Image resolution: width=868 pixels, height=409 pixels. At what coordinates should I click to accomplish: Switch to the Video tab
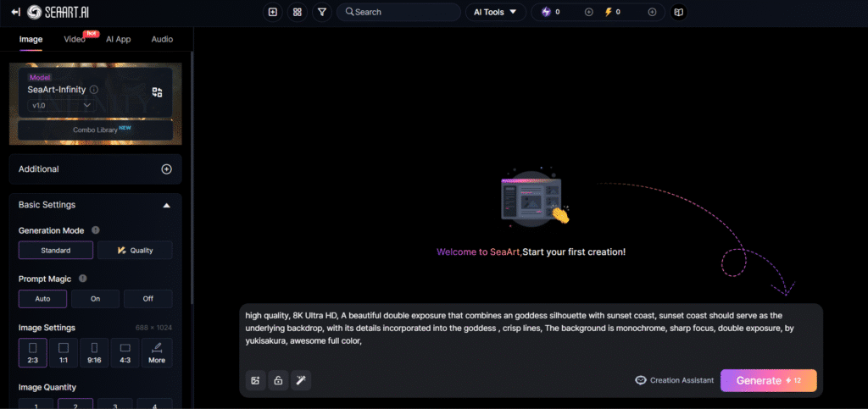(75, 39)
